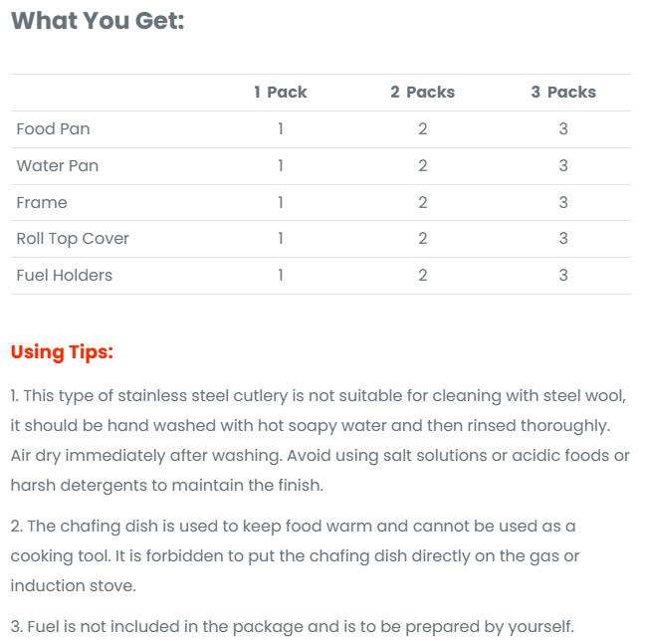Select the "Water Pan" row label

tap(57, 165)
